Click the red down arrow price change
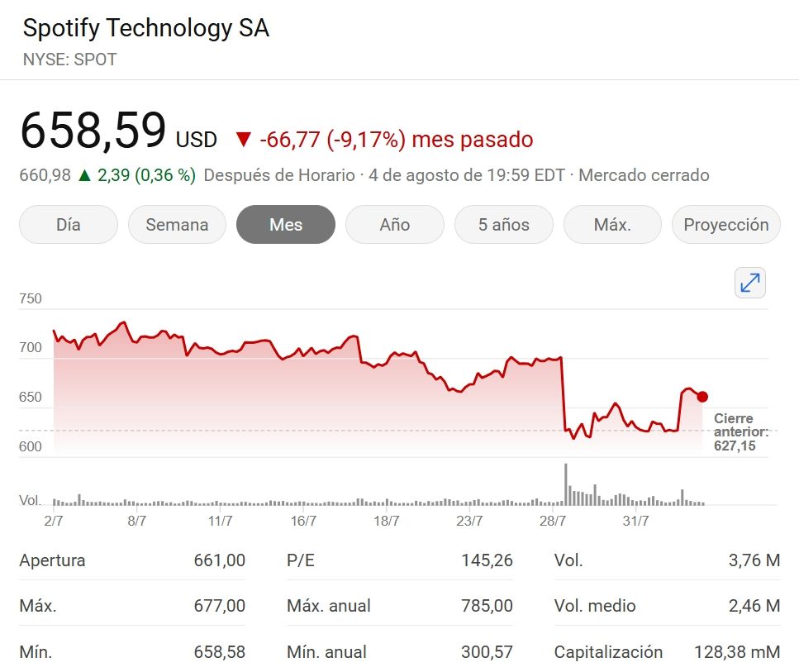 coord(242,140)
